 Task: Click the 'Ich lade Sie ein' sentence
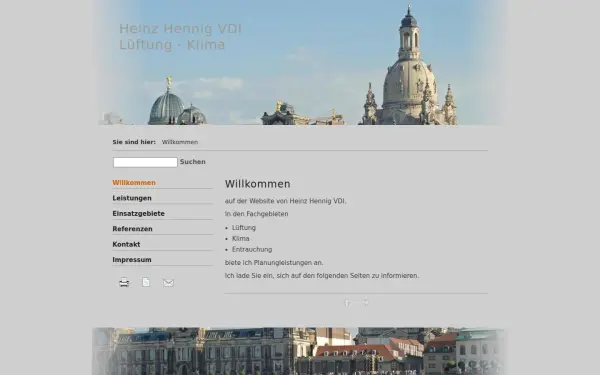[x=322, y=276]
